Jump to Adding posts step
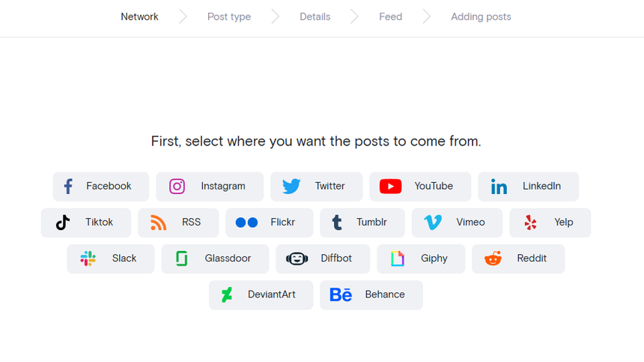This screenshot has width=644, height=362. [481, 16]
